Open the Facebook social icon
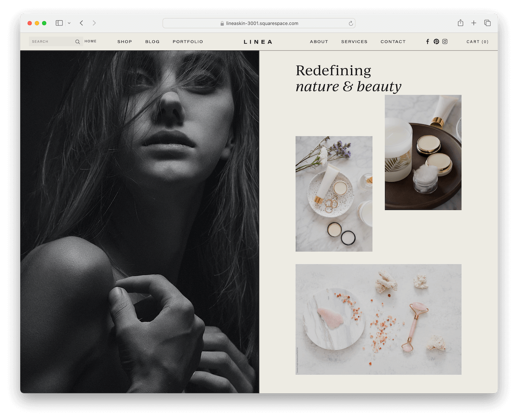The width and height of the screenshot is (518, 420). 427,41
